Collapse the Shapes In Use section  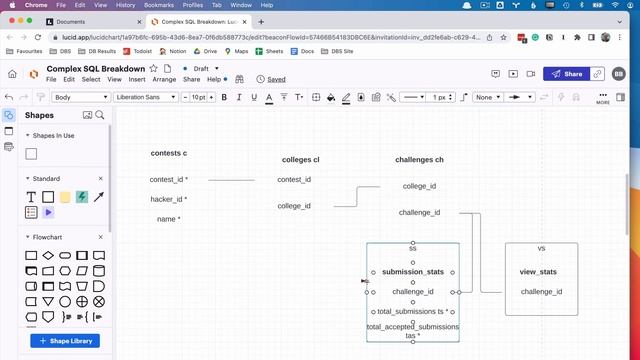[x=27, y=136]
